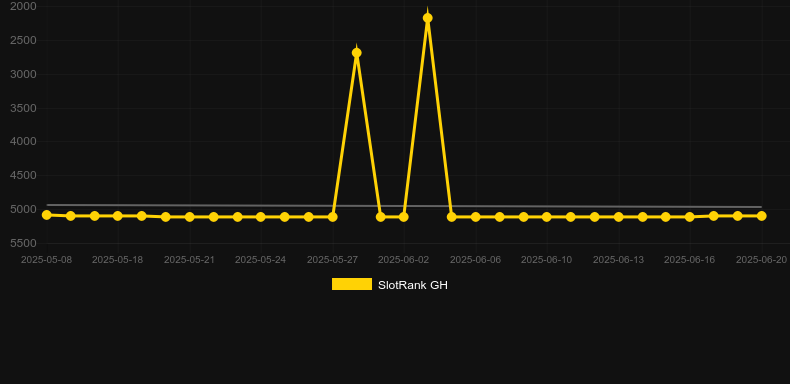The height and width of the screenshot is (384, 790).
Task: Click the data point above 2025-06-13
Action: (619, 217)
